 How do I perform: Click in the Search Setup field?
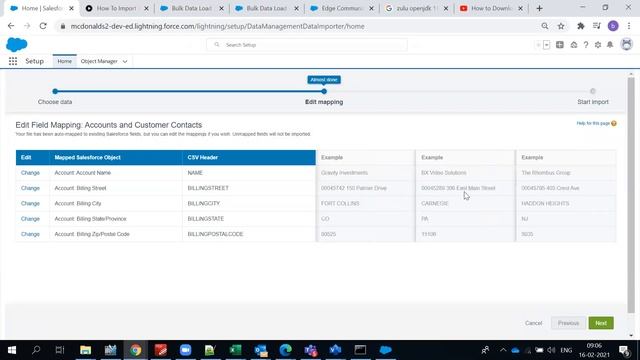point(307,45)
